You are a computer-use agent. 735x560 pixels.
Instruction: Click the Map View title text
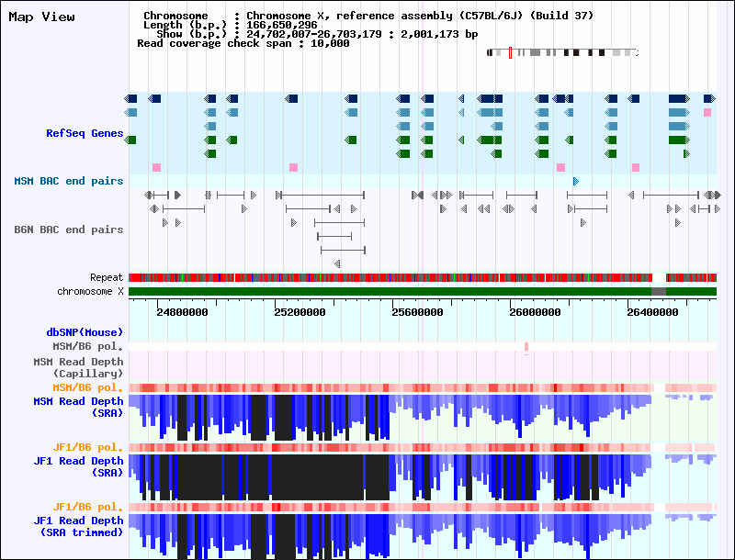click(41, 17)
